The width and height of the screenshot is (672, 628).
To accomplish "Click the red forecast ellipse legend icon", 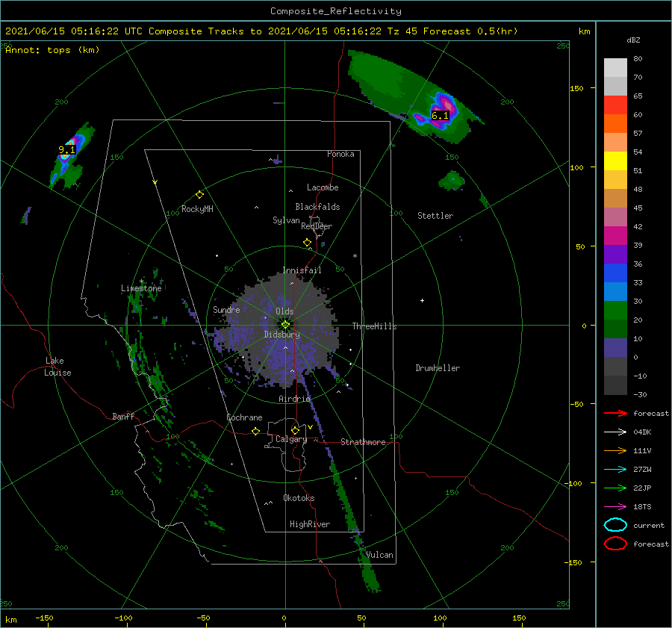I will pyautogui.click(x=615, y=544).
